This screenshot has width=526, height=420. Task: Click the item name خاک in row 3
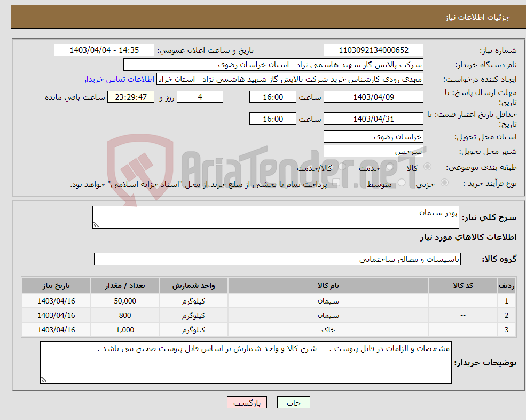(x=328, y=330)
